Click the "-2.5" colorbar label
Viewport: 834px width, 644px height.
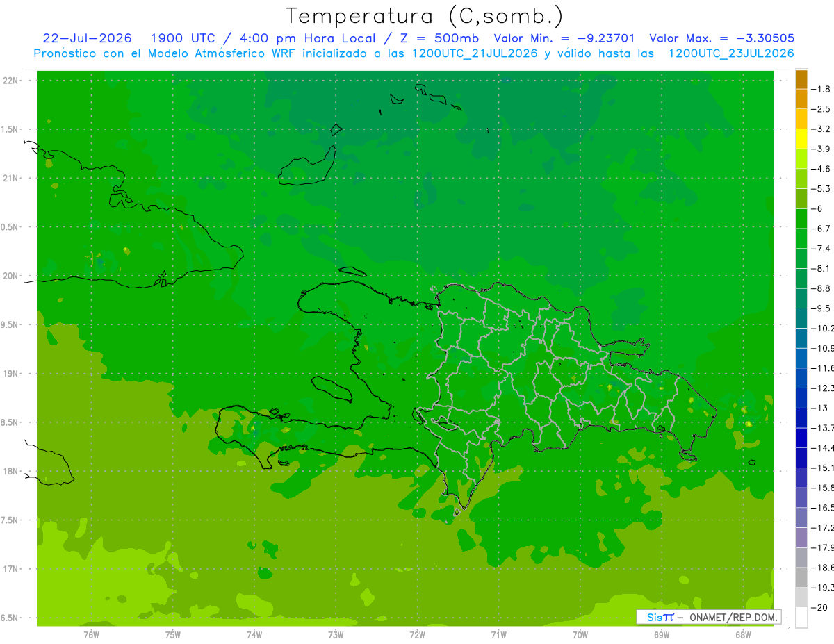tap(821, 109)
